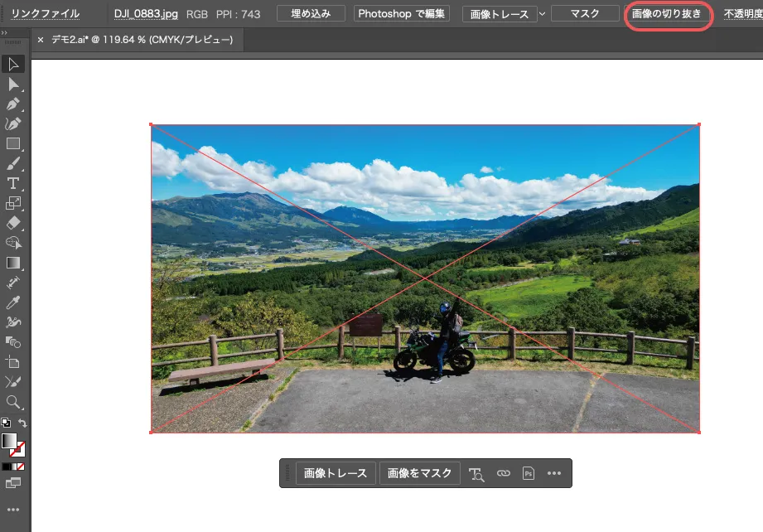Screen dimensions: 763x532
Task: Click the white Fill color swatch
Action: coord(9,442)
